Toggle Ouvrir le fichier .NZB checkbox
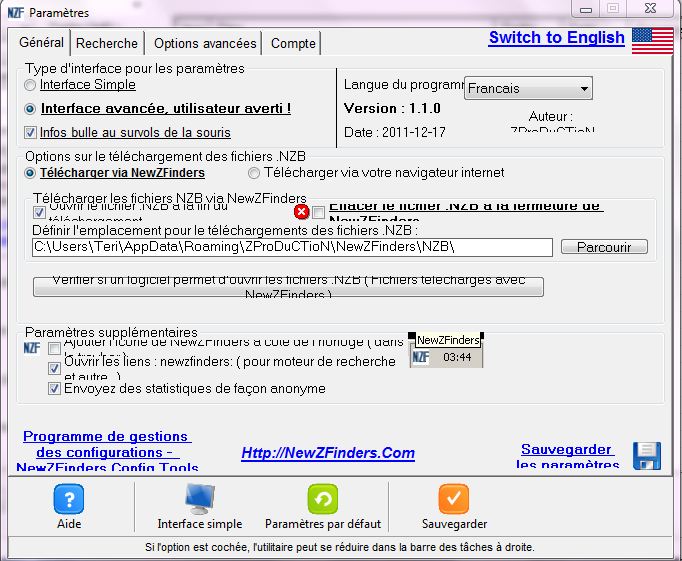 [39, 212]
